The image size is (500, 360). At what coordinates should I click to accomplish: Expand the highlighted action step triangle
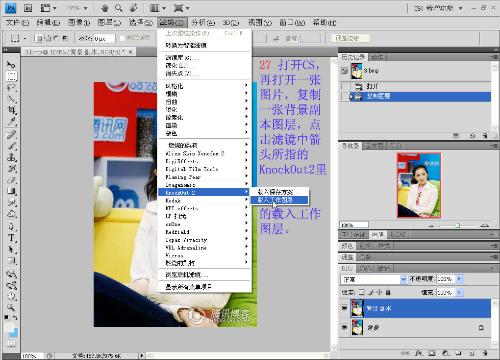(351, 96)
